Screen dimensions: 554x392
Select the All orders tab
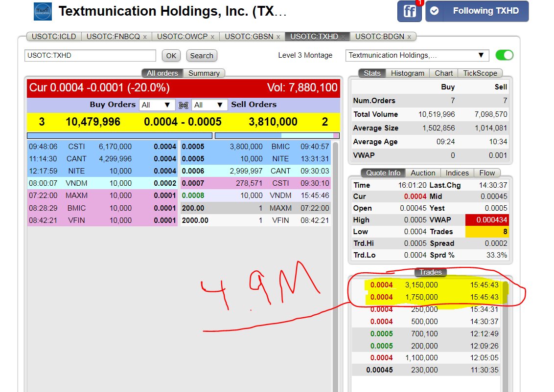162,73
